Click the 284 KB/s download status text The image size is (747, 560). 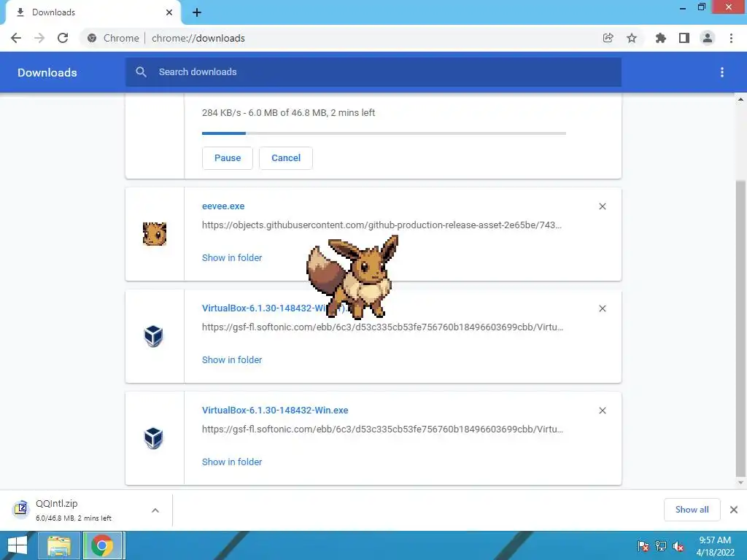point(288,113)
